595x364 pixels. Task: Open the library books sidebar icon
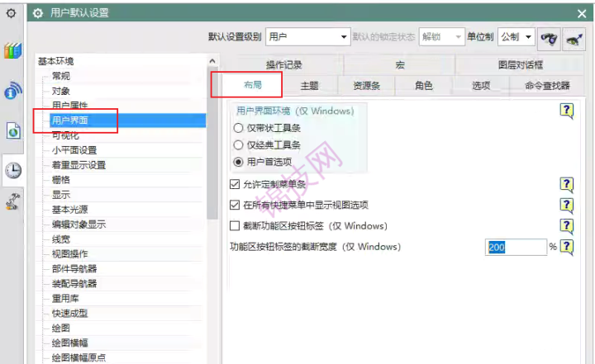[12, 50]
